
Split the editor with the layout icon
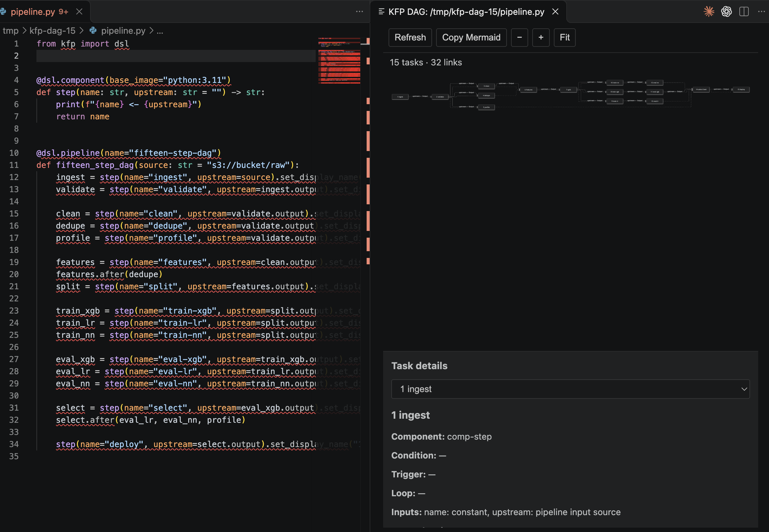744,12
